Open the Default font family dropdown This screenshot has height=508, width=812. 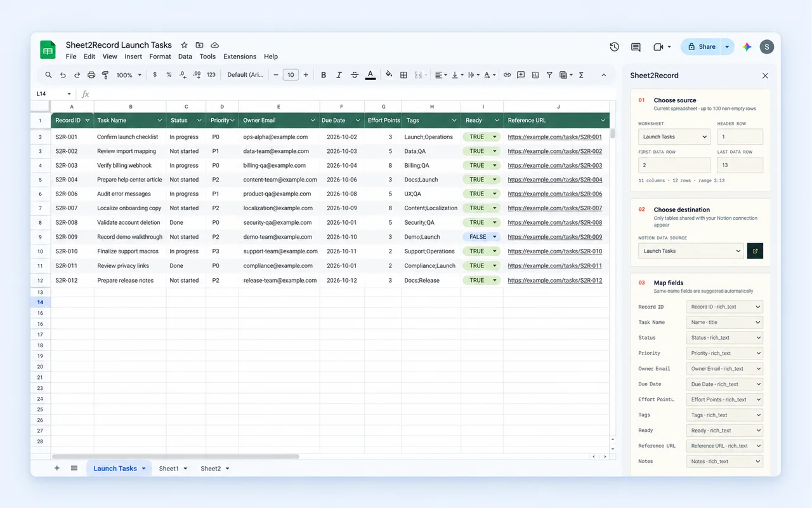point(246,75)
